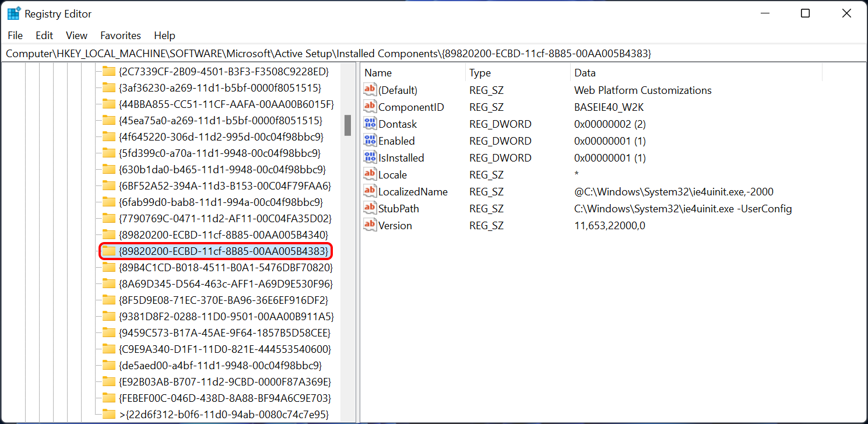
Task: Click folder icon of {2C7339CF-2B09-4501-B3F3-F3508C9228ED}
Action: pos(108,72)
